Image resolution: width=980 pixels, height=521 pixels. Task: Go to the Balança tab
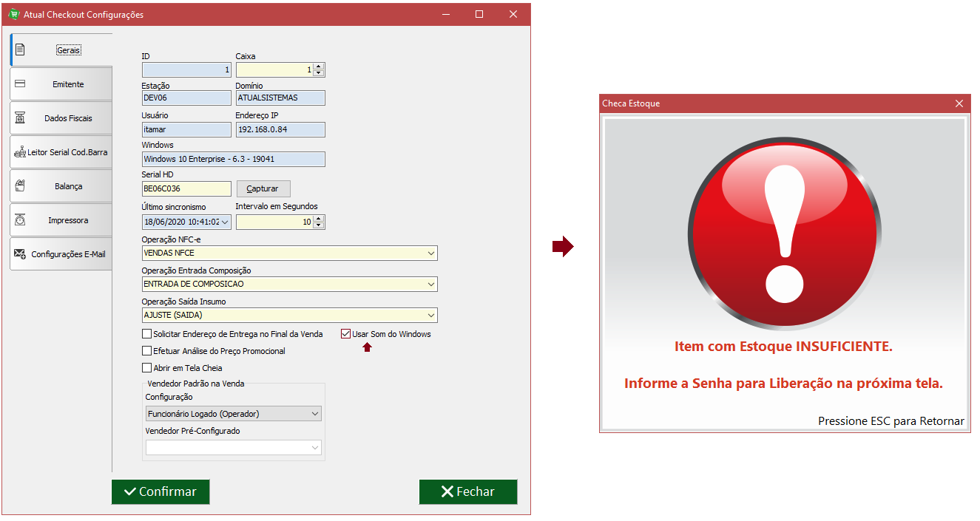61,186
